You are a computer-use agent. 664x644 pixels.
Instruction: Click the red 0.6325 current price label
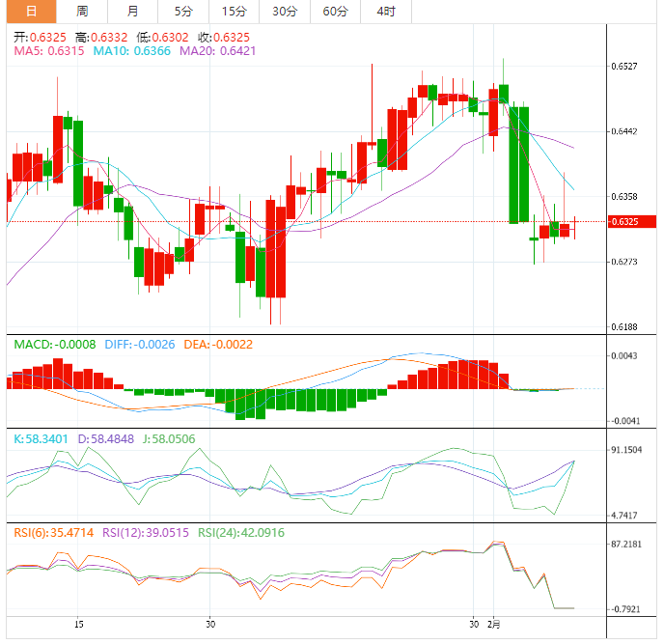coord(632,222)
